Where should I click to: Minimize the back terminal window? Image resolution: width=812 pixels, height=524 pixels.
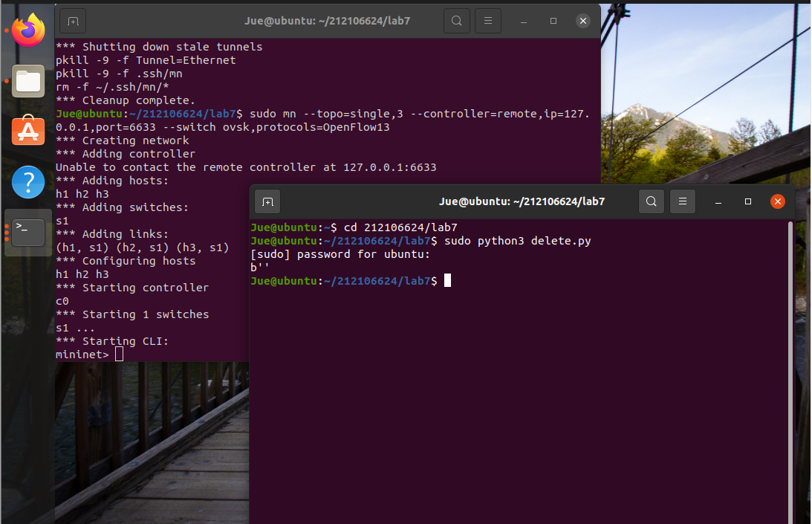tap(524, 21)
